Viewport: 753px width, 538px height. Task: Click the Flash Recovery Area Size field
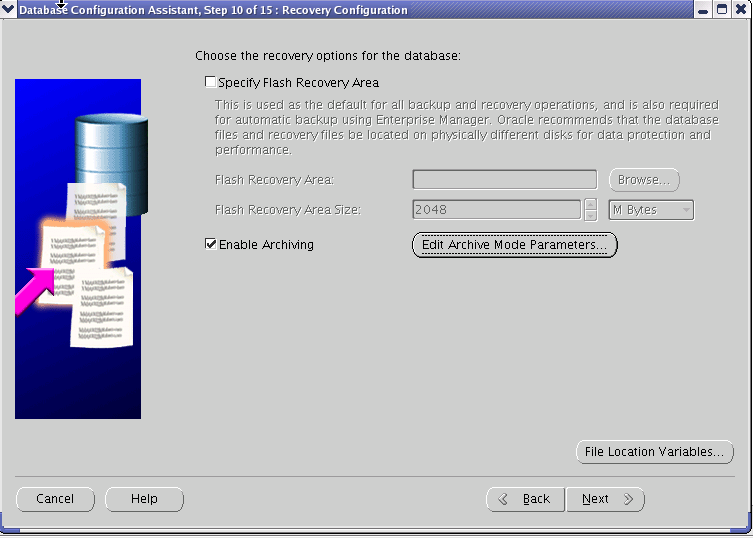coord(497,209)
